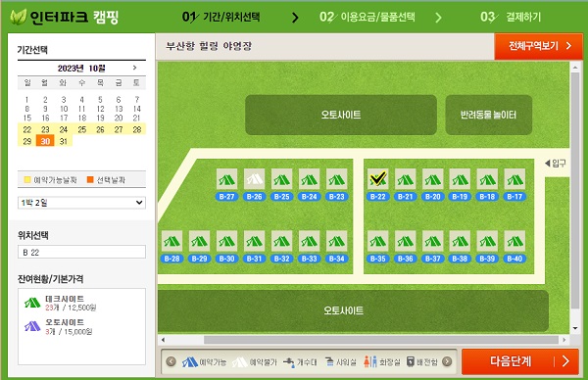Select October 29 in calendar

[x=27, y=141]
